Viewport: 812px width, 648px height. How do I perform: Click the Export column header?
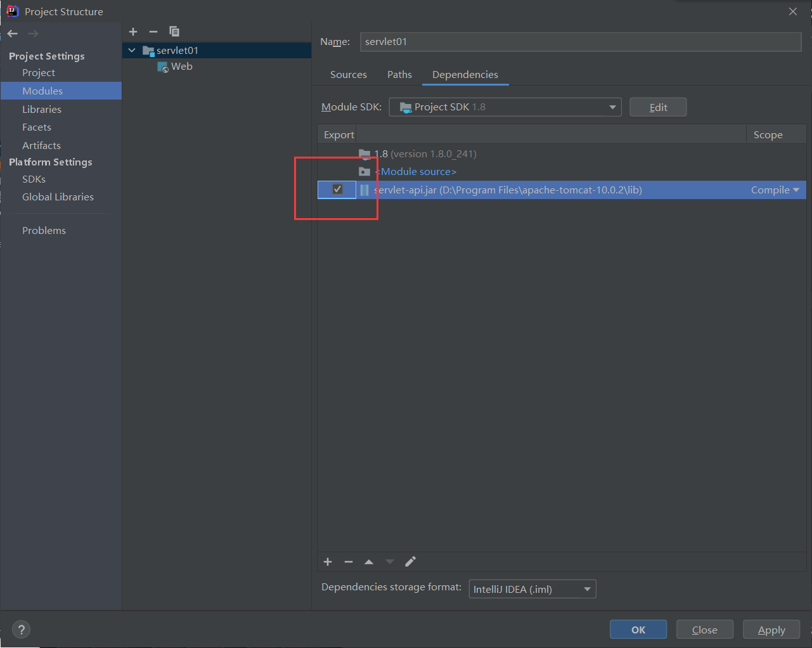(x=338, y=135)
